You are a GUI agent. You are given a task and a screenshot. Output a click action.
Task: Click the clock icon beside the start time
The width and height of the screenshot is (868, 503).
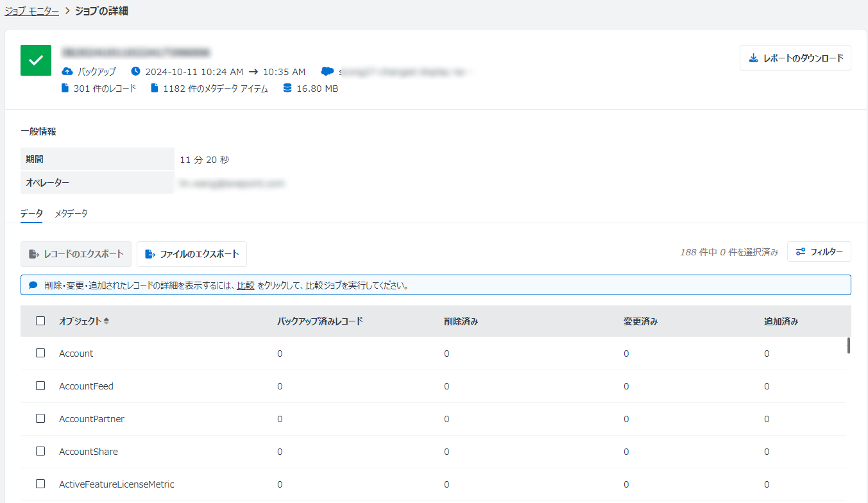[135, 71]
